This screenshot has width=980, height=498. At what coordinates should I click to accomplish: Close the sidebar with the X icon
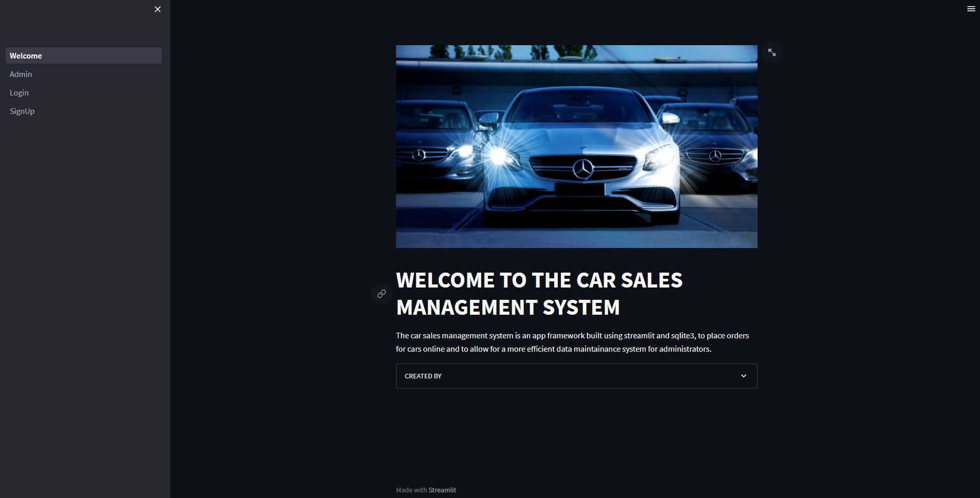158,9
